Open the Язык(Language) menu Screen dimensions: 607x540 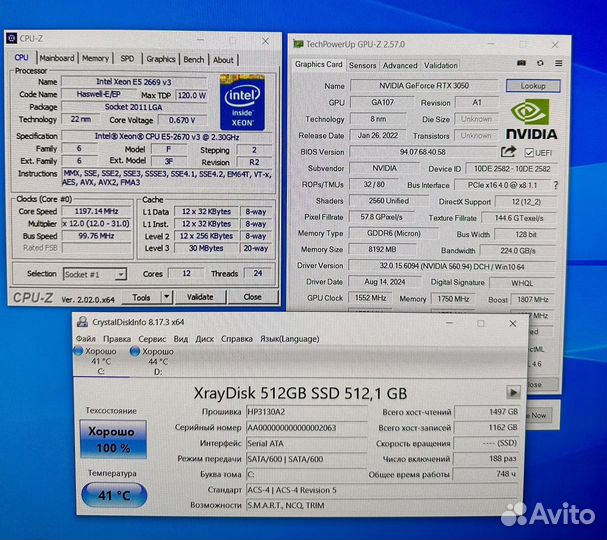(290, 339)
